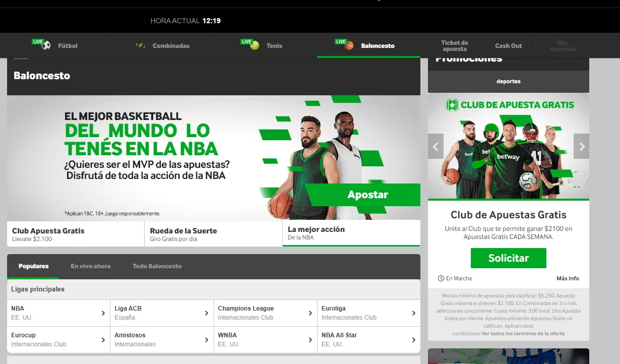Click the tennis ball icon
Screen dimensions: 620x364
coord(255,45)
